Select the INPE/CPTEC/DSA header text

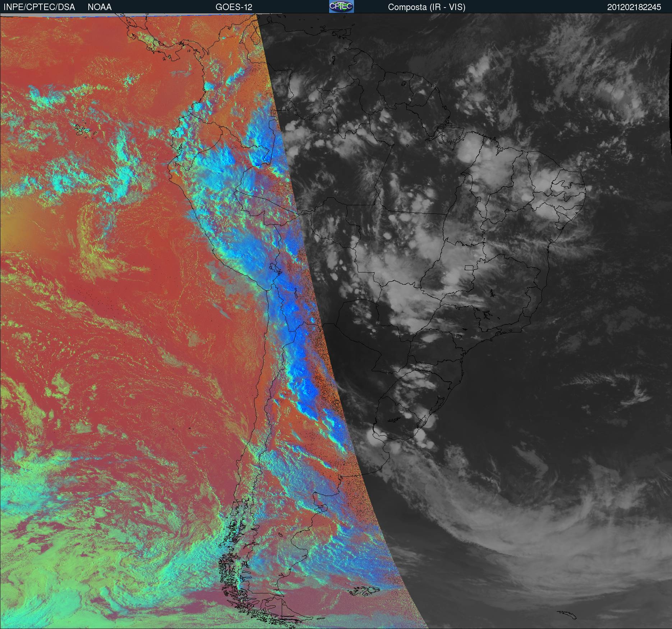click(x=39, y=7)
